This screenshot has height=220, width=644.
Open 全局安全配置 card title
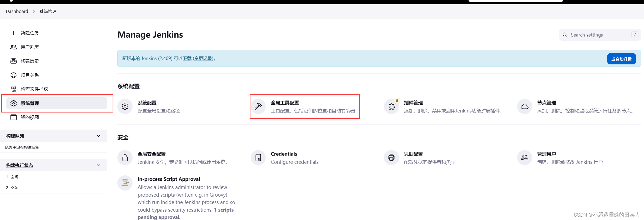coord(152,154)
